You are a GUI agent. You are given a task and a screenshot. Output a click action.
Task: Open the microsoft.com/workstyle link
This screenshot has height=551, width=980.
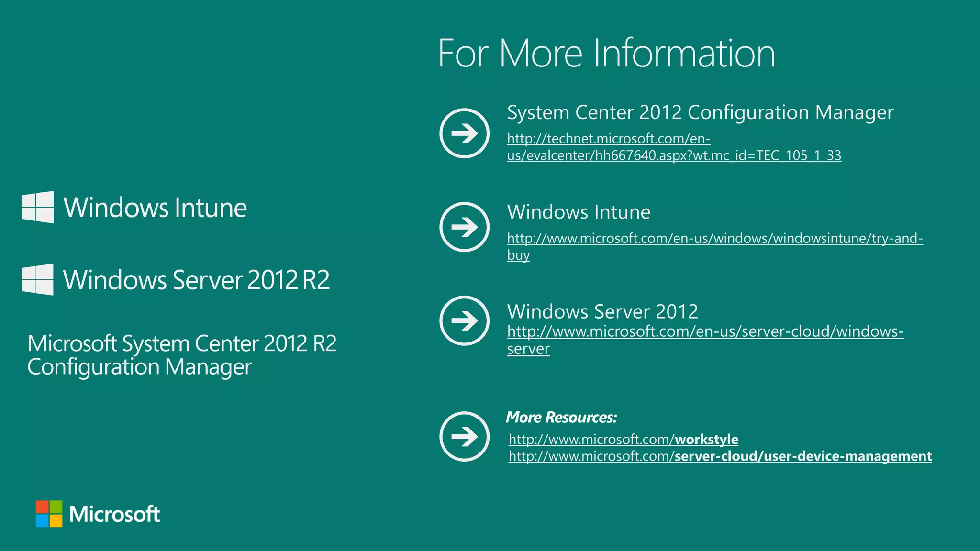tap(624, 439)
